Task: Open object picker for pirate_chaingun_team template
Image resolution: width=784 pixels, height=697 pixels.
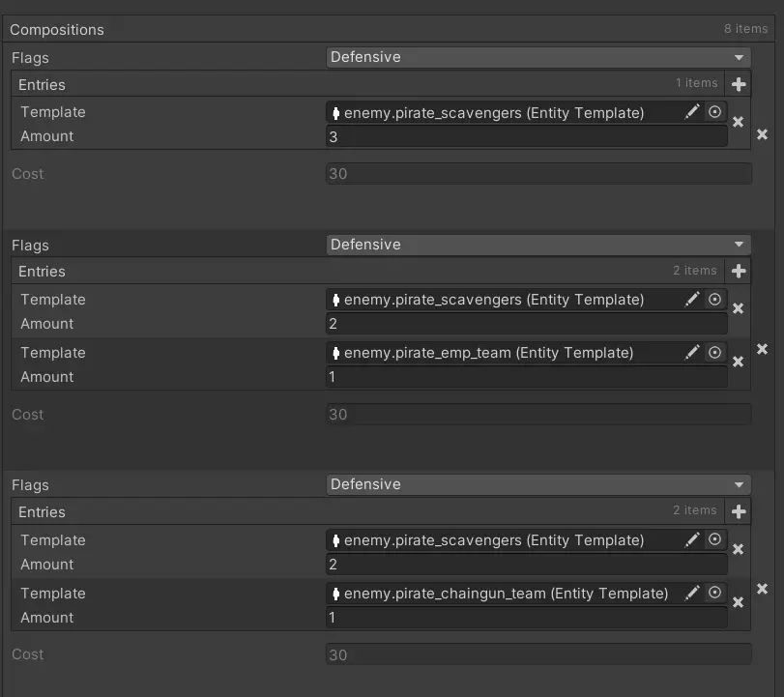Action: 715,593
